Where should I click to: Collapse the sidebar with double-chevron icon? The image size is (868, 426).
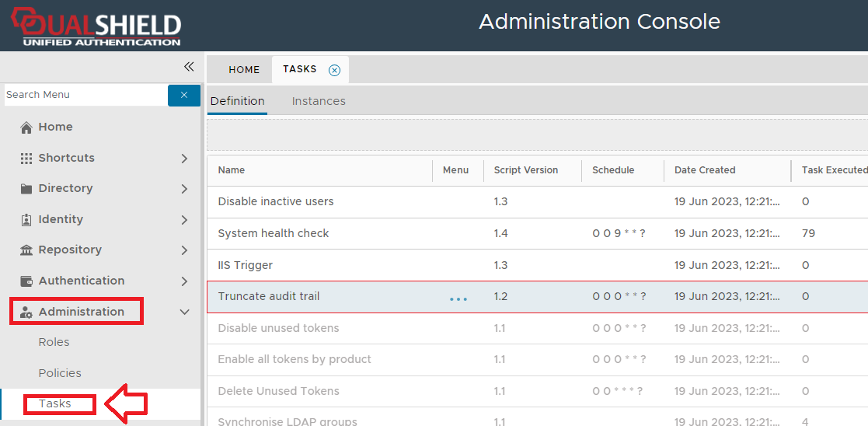[188, 67]
